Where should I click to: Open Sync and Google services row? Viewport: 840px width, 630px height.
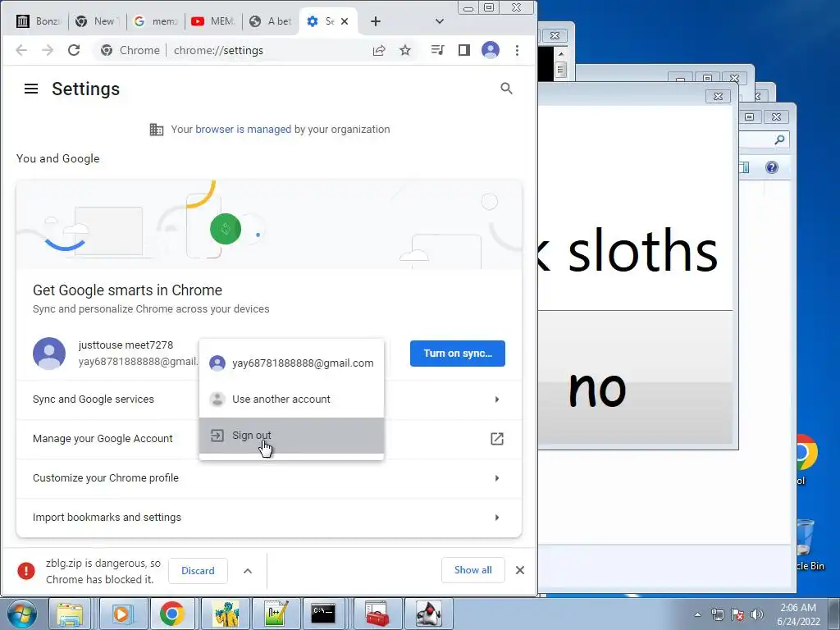point(269,399)
